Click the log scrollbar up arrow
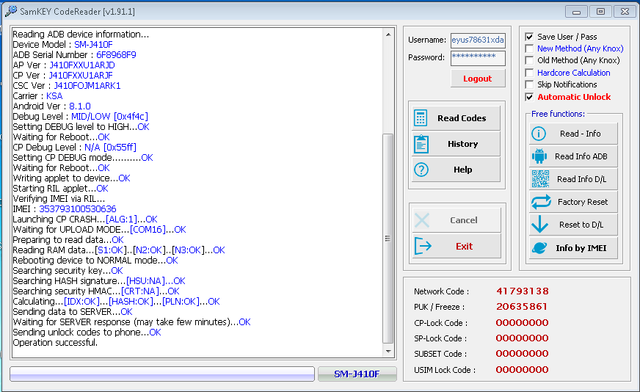The width and height of the screenshot is (640, 392). [388, 35]
